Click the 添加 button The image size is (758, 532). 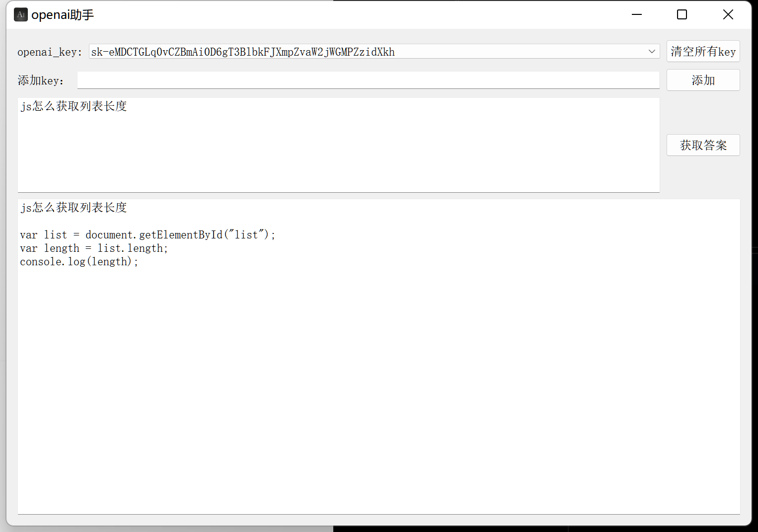tap(703, 80)
